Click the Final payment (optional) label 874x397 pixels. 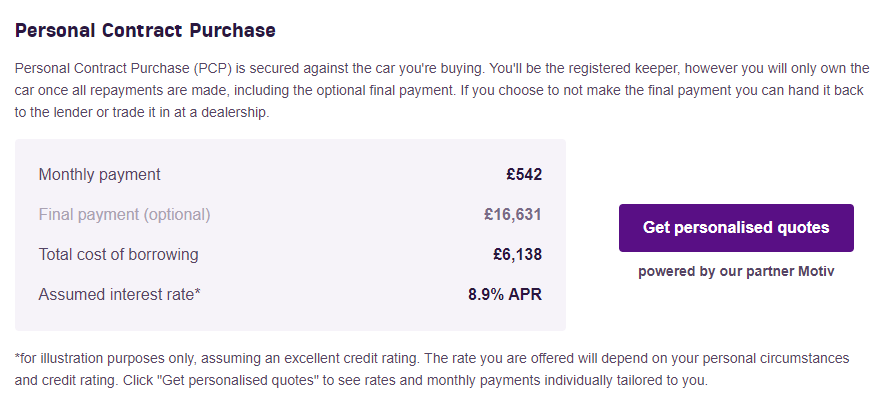tap(124, 215)
